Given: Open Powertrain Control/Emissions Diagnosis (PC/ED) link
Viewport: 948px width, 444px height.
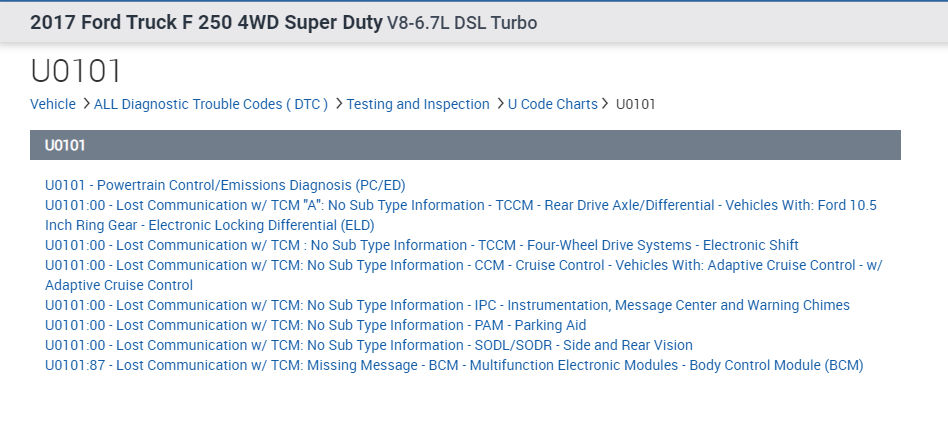Looking at the screenshot, I should [x=225, y=185].
